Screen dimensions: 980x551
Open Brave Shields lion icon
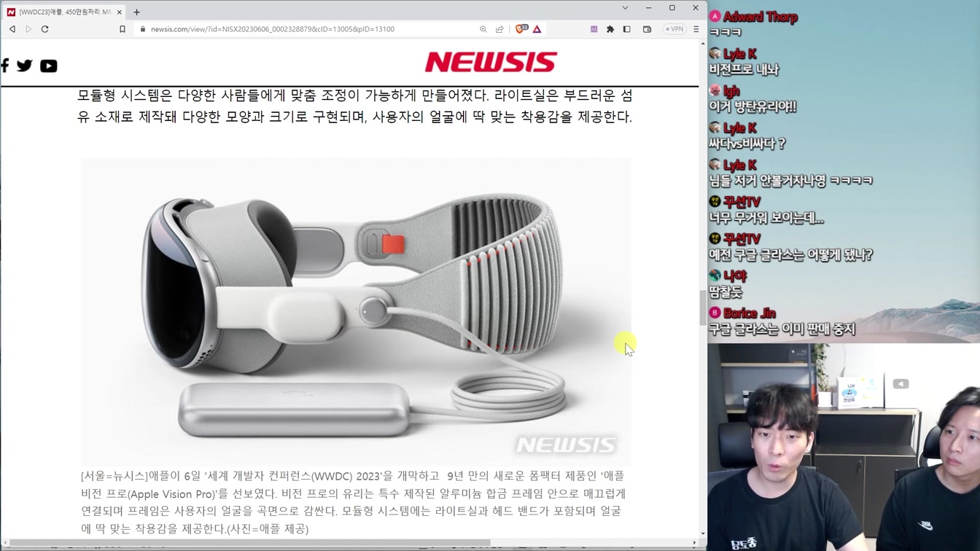(521, 29)
